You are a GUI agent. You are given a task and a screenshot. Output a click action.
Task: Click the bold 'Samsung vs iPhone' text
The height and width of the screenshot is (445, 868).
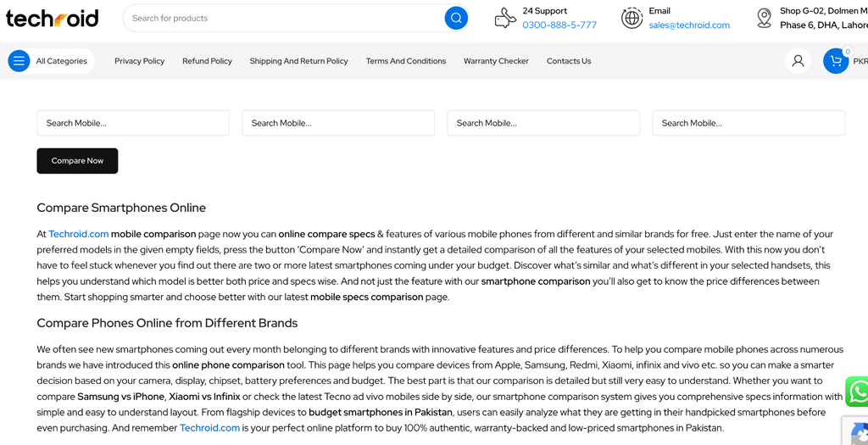[x=120, y=397]
